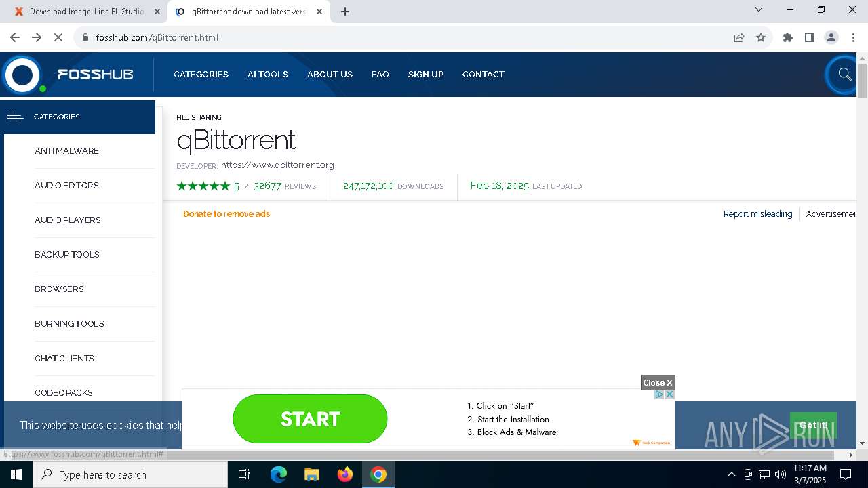868x488 pixels.
Task: Open the FossHub logo home link
Action: pyautogui.click(x=68, y=75)
